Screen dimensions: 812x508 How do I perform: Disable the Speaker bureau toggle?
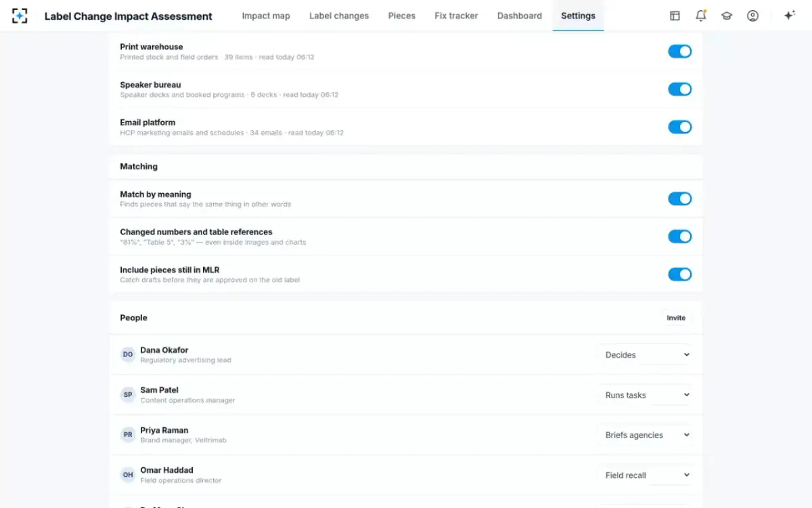point(680,89)
